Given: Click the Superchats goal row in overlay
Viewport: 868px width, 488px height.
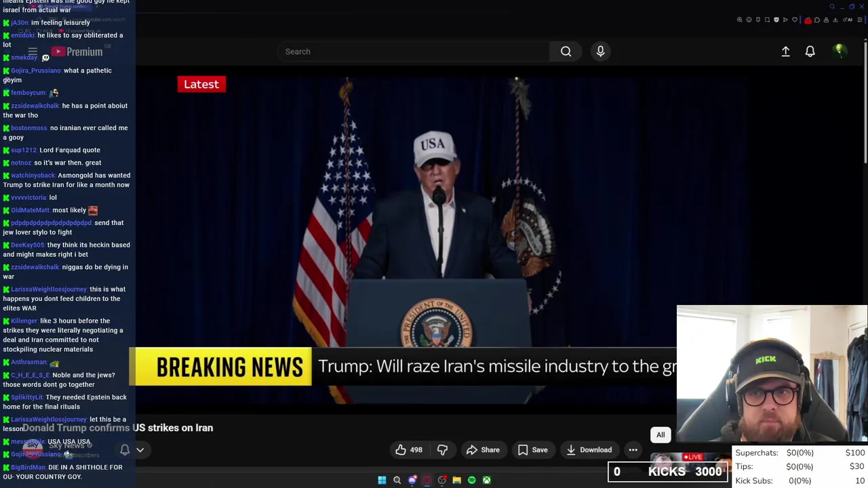Looking at the screenshot, I should pos(800,453).
